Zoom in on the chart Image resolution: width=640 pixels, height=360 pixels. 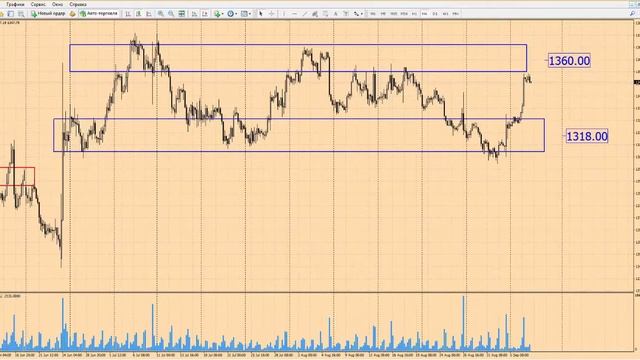point(161,14)
